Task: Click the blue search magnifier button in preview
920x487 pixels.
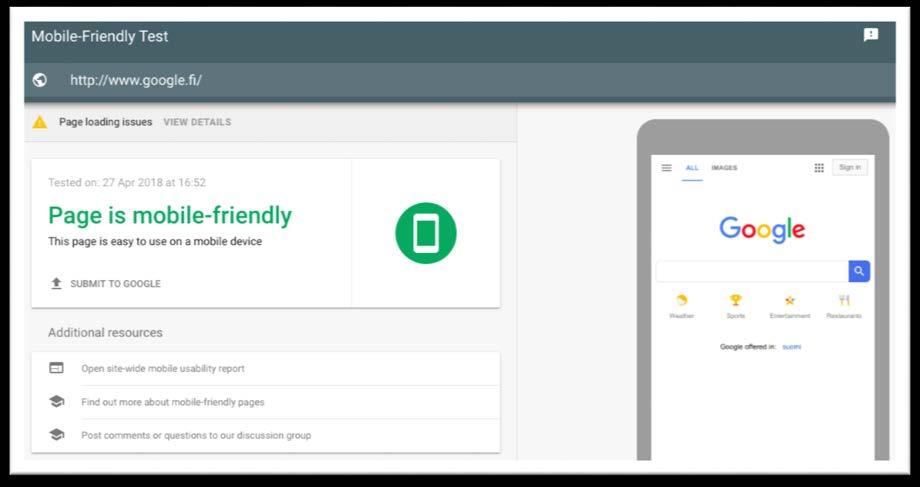Action: (859, 271)
